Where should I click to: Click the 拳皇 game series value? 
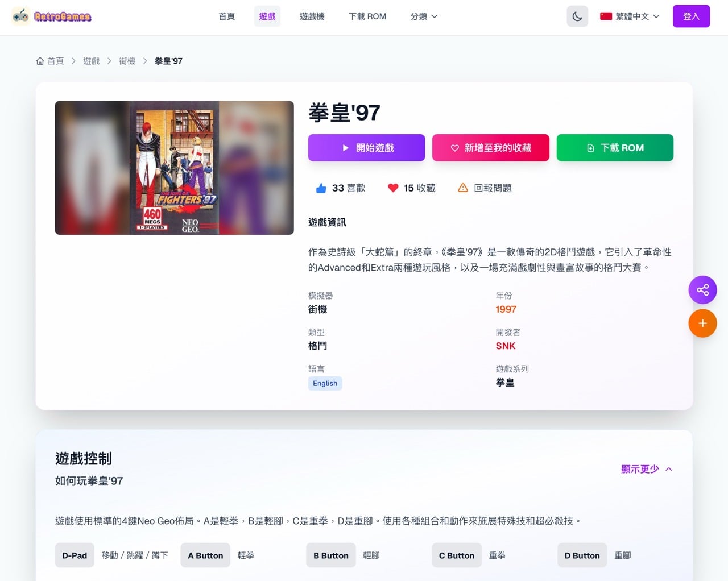point(505,383)
